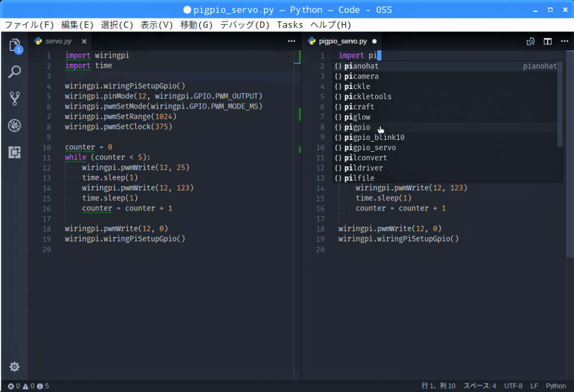Select pigpio from the suggestion list
574x392 pixels.
click(x=357, y=127)
